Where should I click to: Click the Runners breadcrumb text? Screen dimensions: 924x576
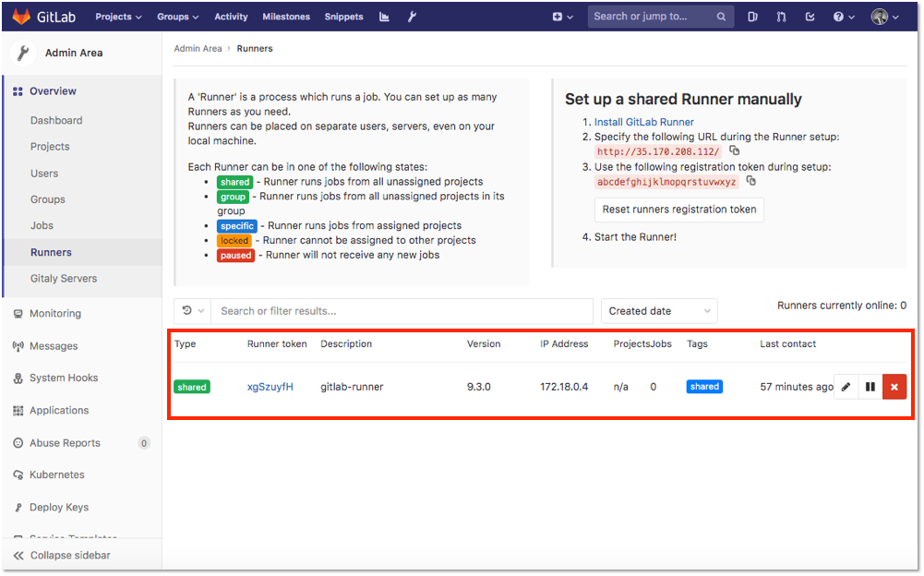click(x=255, y=48)
